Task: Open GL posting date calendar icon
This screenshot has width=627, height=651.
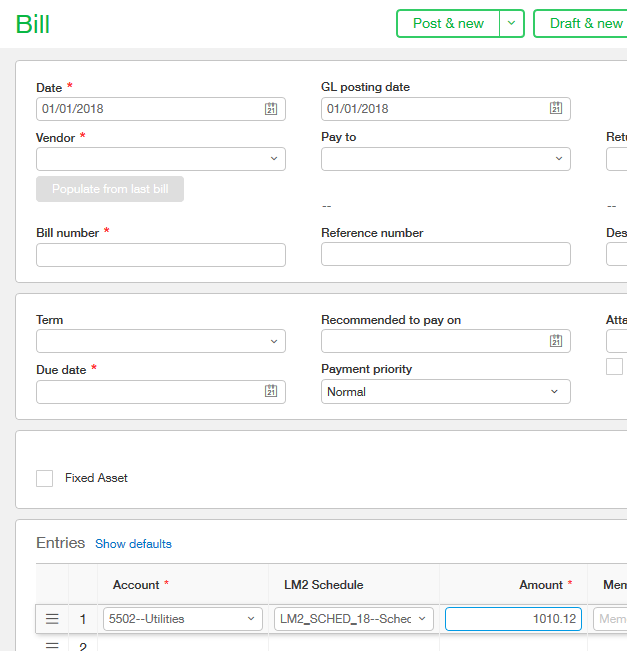Action: pos(556,109)
